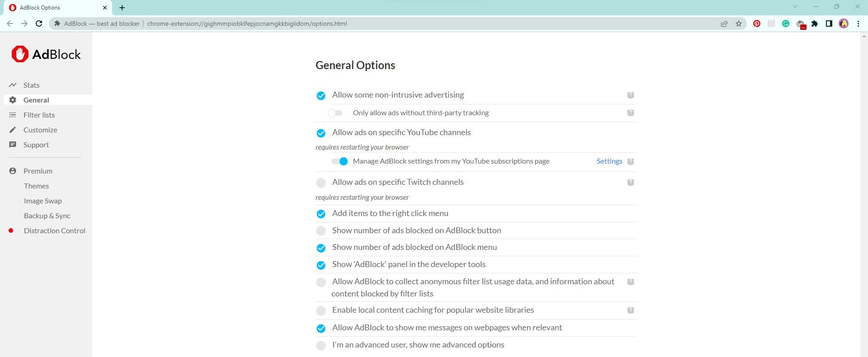Open the Themes page
The image size is (868, 357).
point(36,186)
